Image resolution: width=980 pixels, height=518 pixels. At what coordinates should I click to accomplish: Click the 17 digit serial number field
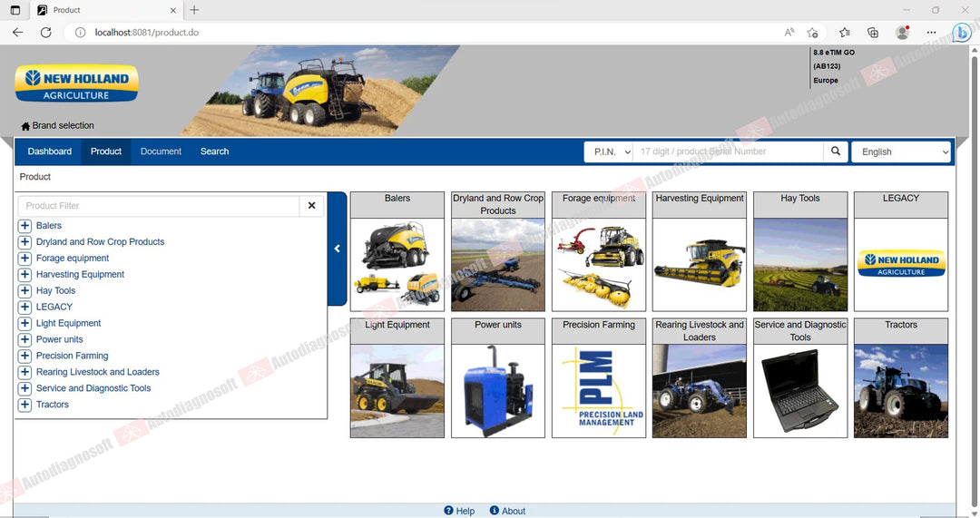point(728,151)
